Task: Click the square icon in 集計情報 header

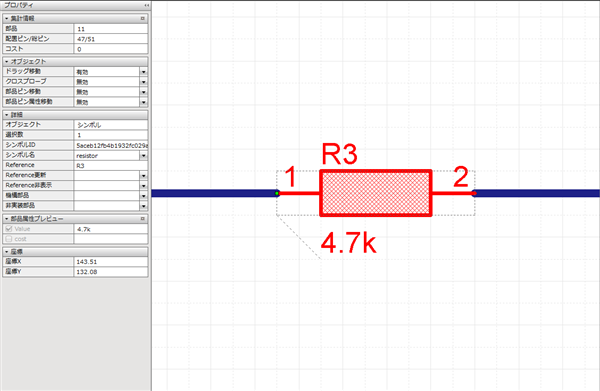Action: pyautogui.click(x=143, y=18)
